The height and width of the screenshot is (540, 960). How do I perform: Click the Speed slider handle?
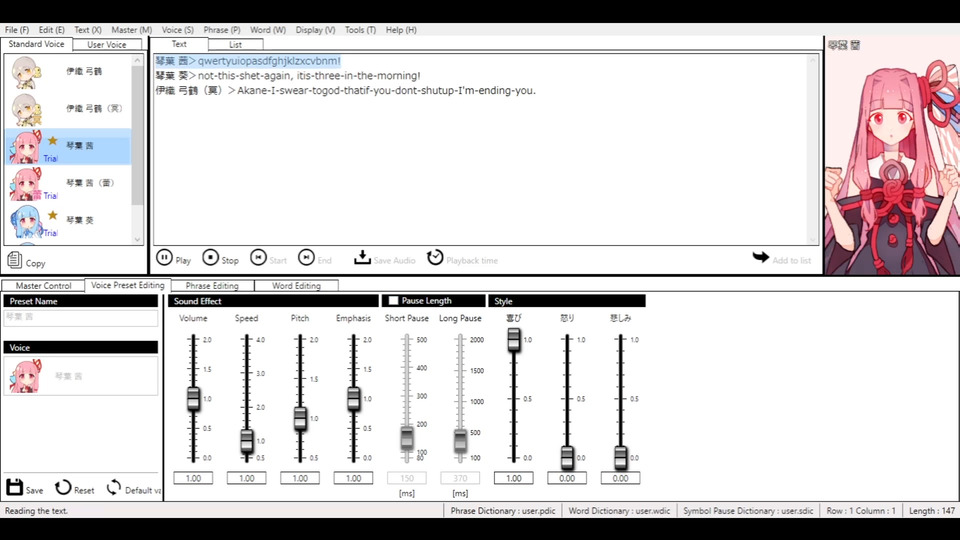point(247,440)
